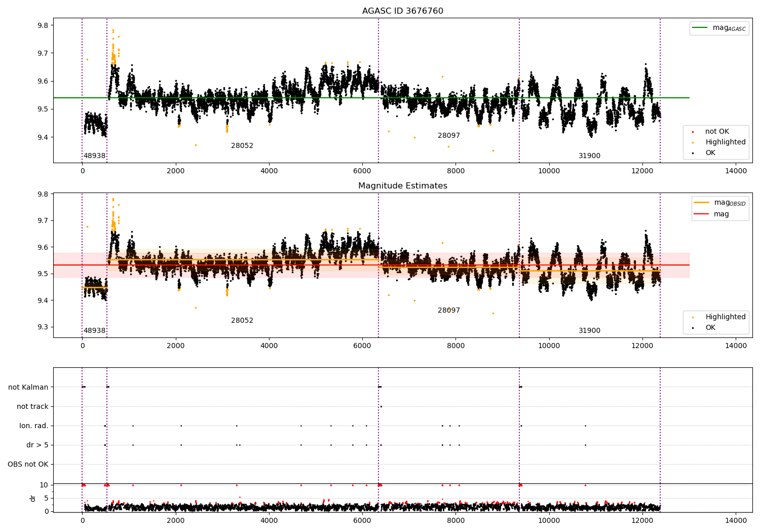Click obsid label 28052 in the Magnitude Estimates plot
This screenshot has height=532, width=760.
[x=242, y=320]
